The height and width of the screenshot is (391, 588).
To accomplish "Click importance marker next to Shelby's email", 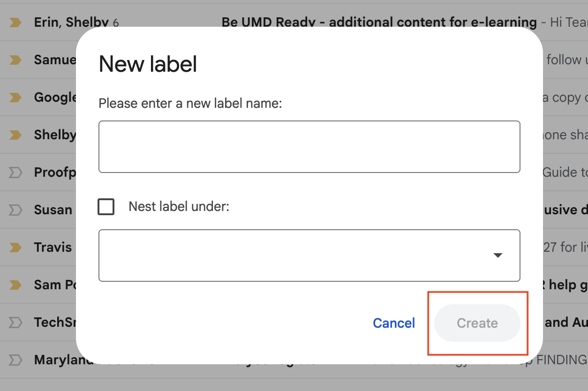I will (x=15, y=135).
